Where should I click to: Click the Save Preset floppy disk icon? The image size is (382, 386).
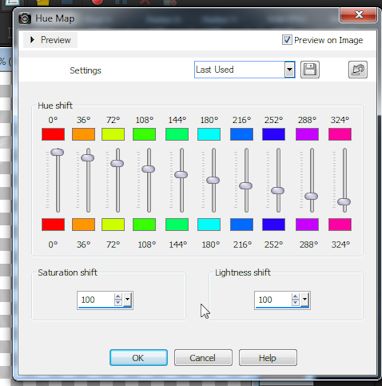(x=310, y=70)
